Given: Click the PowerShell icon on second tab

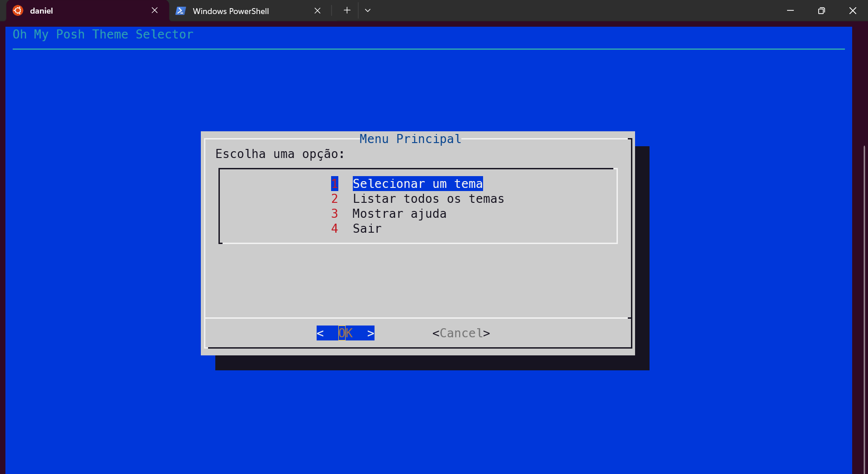Looking at the screenshot, I should tap(180, 11).
